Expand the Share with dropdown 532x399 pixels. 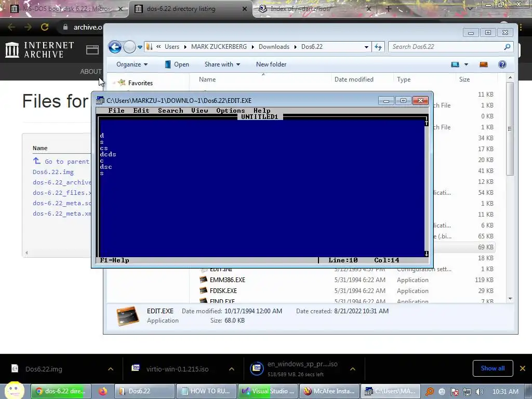point(222,64)
